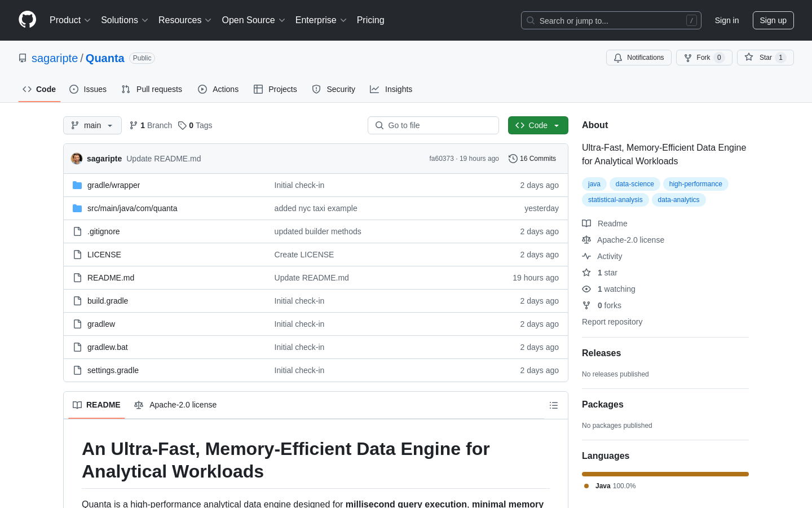
Task: Expand the Product menu
Action: tap(70, 20)
